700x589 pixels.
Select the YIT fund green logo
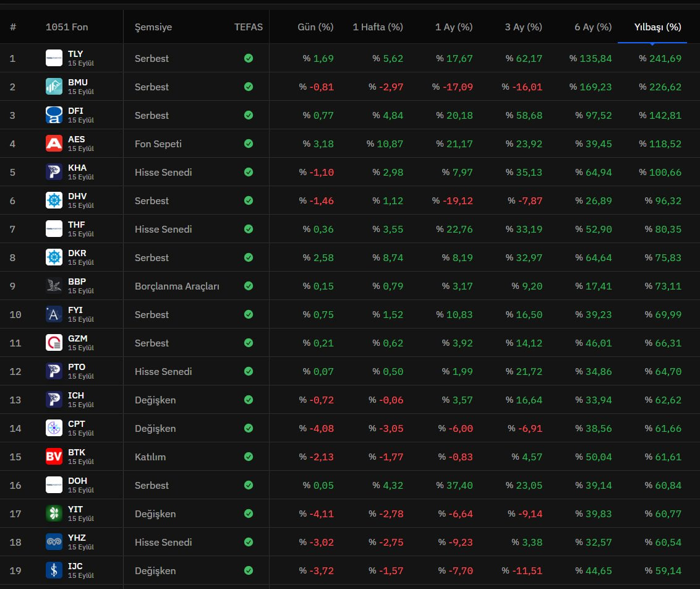(x=54, y=514)
